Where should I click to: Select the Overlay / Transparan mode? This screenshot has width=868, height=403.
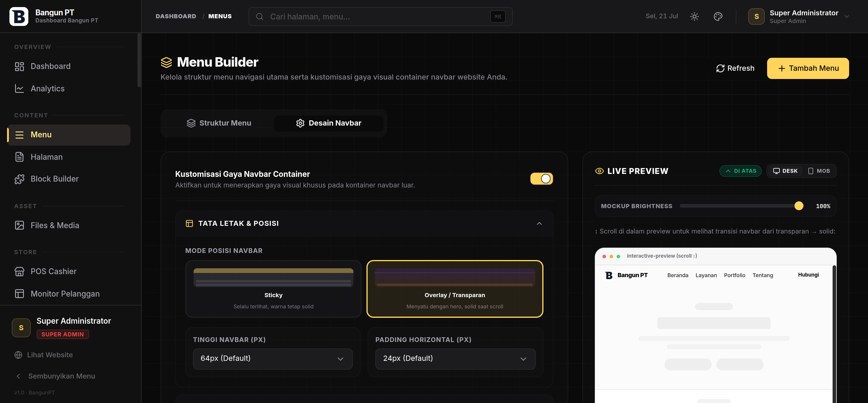(455, 289)
